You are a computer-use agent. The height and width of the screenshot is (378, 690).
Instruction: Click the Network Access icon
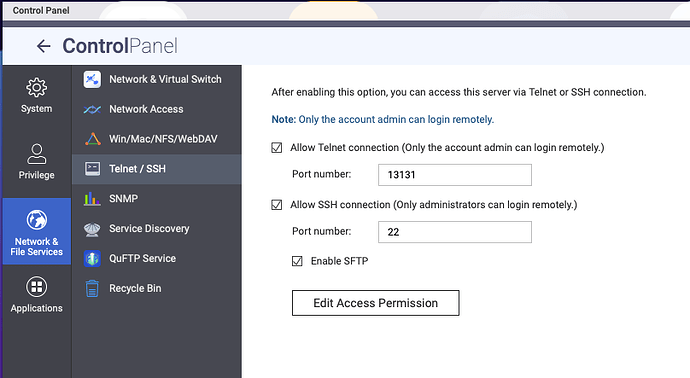tap(92, 109)
